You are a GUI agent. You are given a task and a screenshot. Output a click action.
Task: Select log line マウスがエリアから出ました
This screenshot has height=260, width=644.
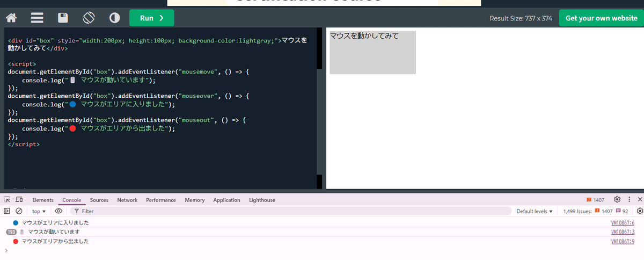pos(55,241)
